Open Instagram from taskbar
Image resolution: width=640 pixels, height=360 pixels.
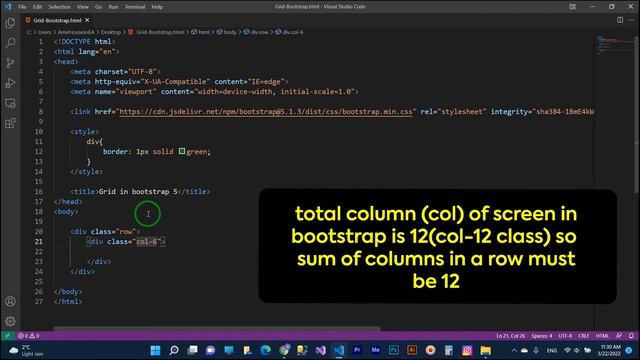pos(467,350)
